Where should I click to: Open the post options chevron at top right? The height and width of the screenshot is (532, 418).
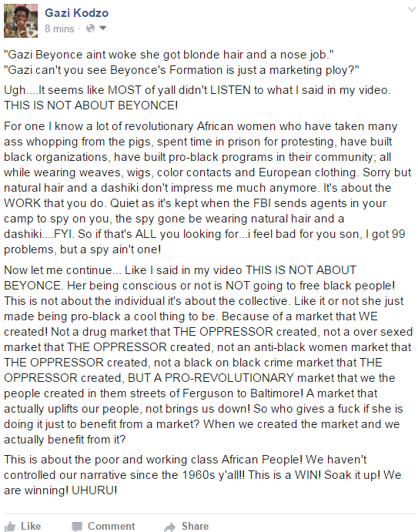[x=412, y=9]
